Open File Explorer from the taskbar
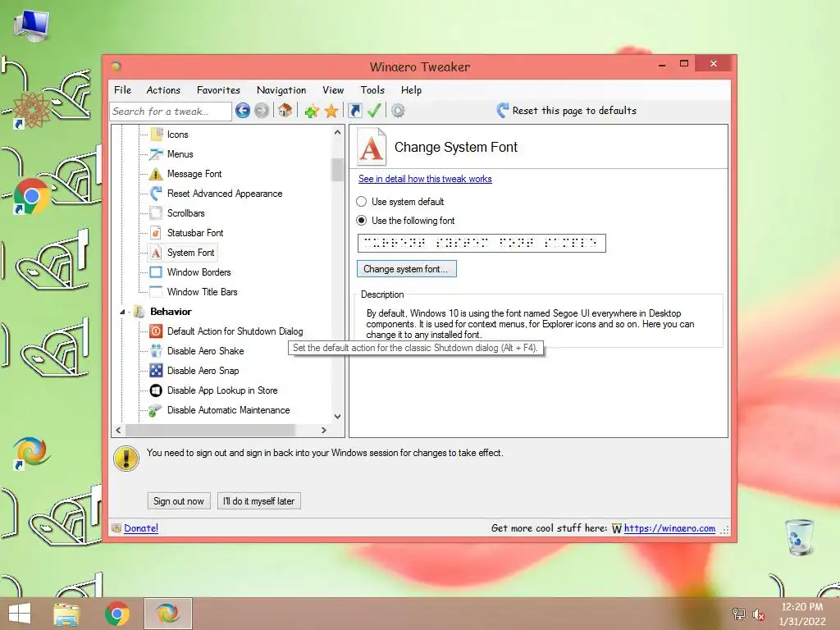Image resolution: width=840 pixels, height=630 pixels. point(66,614)
